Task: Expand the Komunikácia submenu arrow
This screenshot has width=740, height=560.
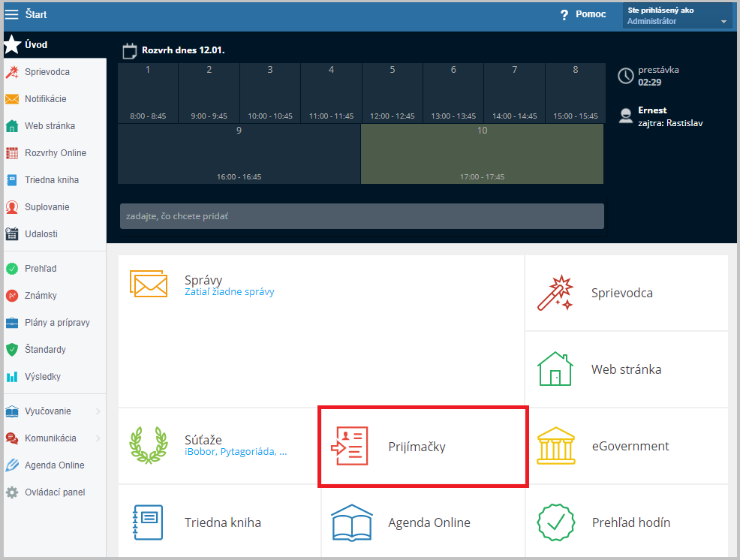Action: click(x=98, y=438)
